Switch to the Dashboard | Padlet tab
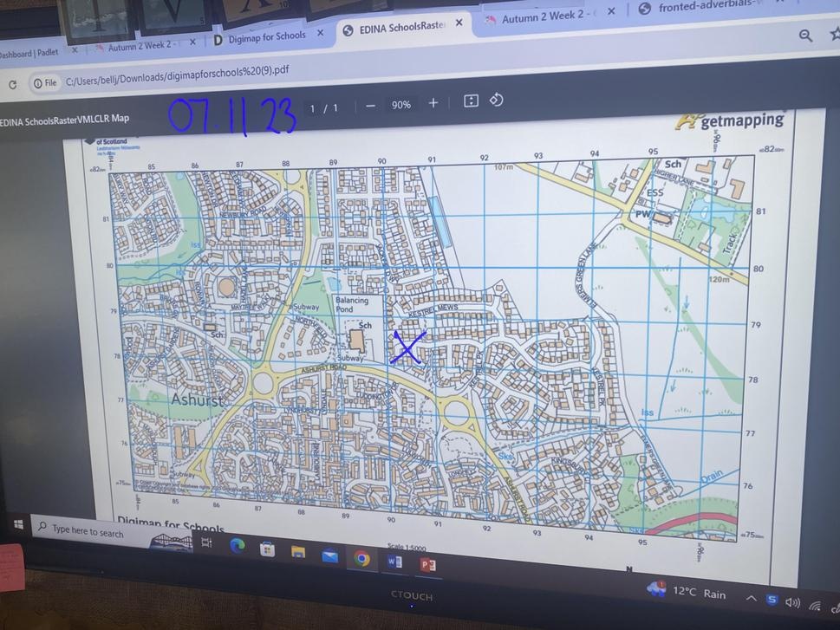 point(29,53)
